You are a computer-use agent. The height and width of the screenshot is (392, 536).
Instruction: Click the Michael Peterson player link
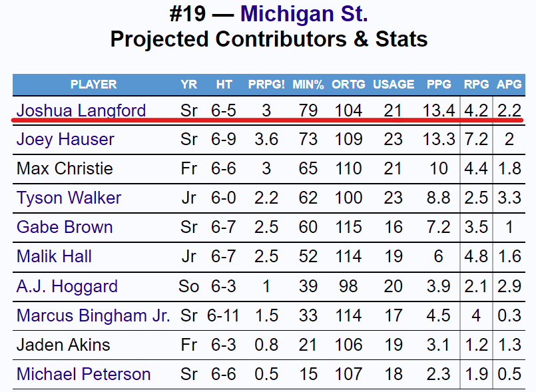point(83,375)
